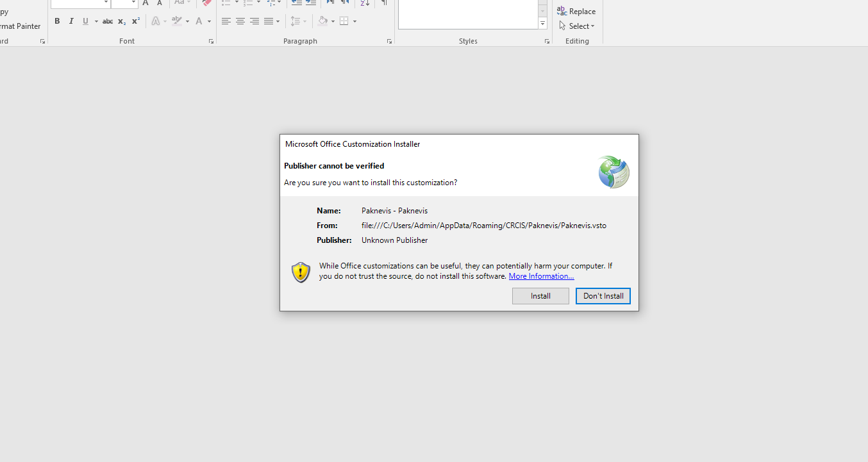Viewport: 868px width, 462px height.
Task: Click the Install button in the dialog
Action: click(540, 296)
